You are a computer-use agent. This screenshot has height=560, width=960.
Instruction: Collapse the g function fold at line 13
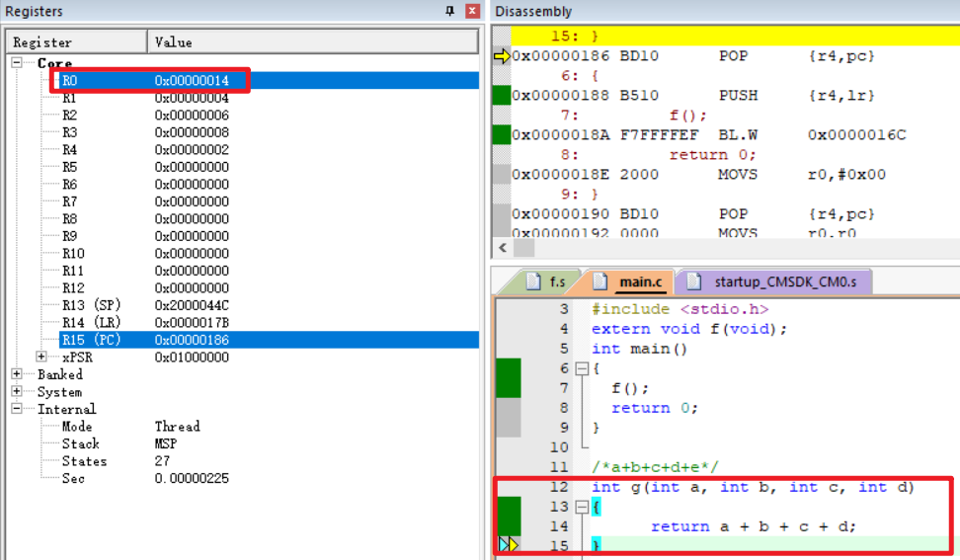coord(581,507)
